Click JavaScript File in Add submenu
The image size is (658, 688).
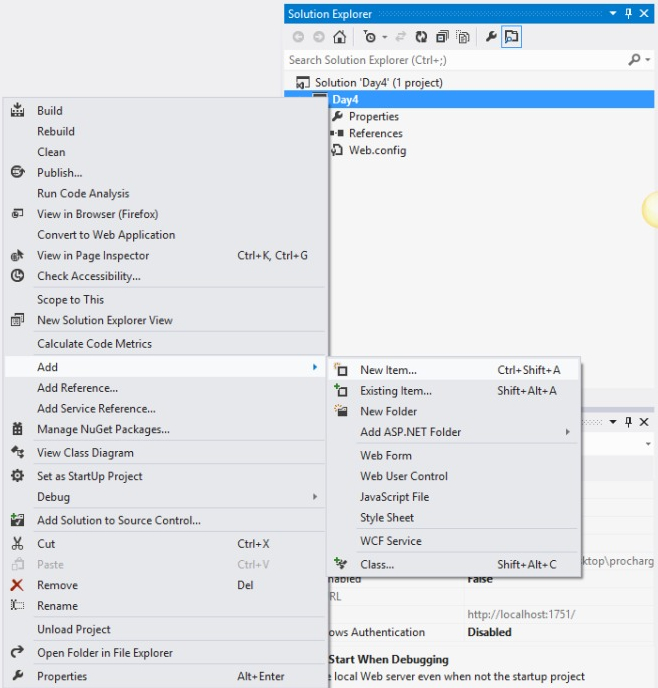[x=395, y=497]
